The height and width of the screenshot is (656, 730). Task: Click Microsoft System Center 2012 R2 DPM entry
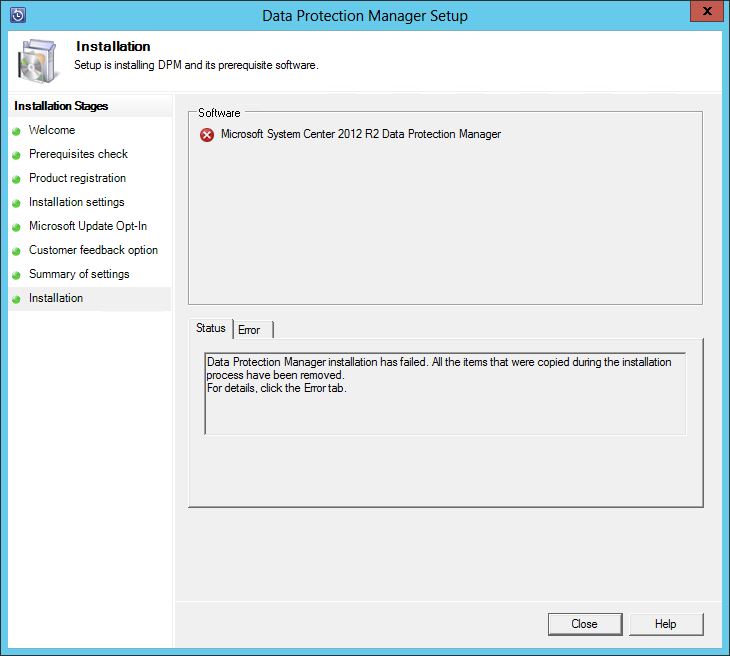(x=361, y=134)
